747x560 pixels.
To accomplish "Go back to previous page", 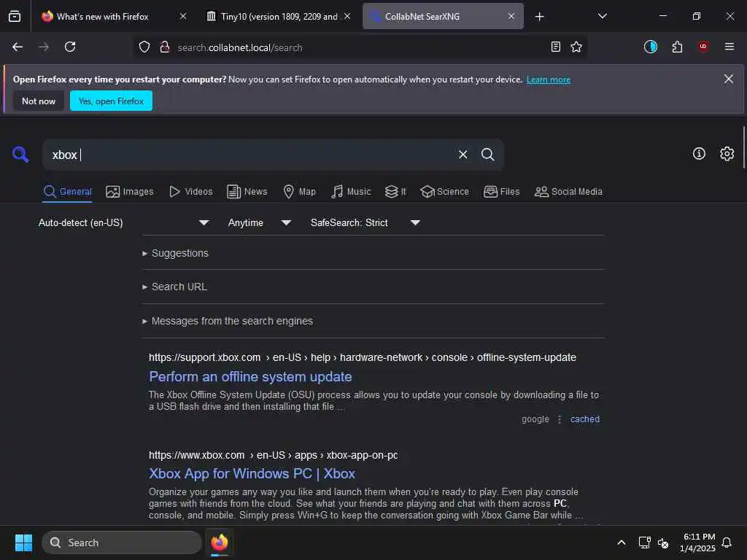I will tap(18, 47).
